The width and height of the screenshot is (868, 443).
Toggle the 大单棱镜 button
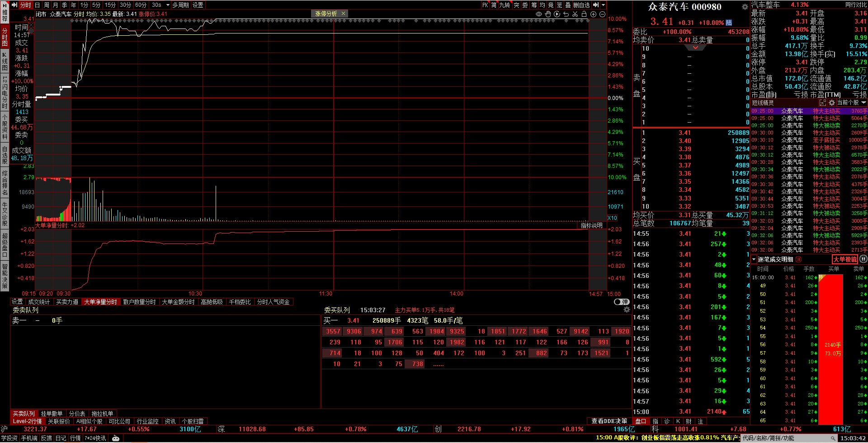(845, 259)
